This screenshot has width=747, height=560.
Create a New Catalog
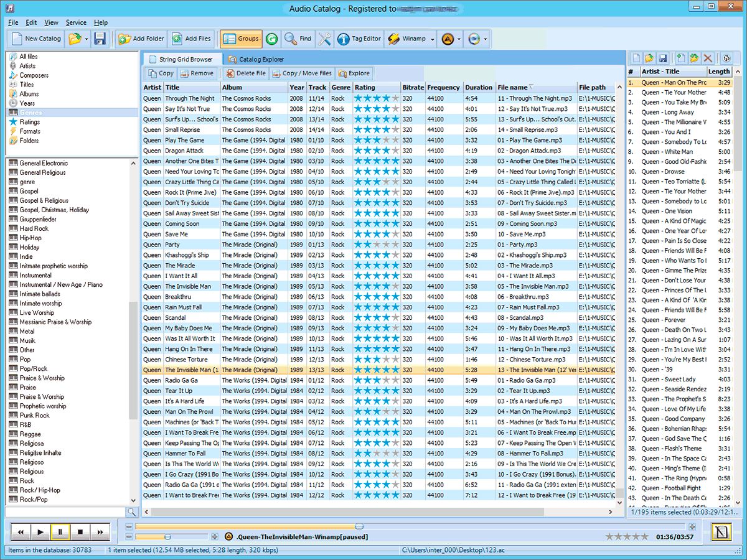(x=36, y=39)
